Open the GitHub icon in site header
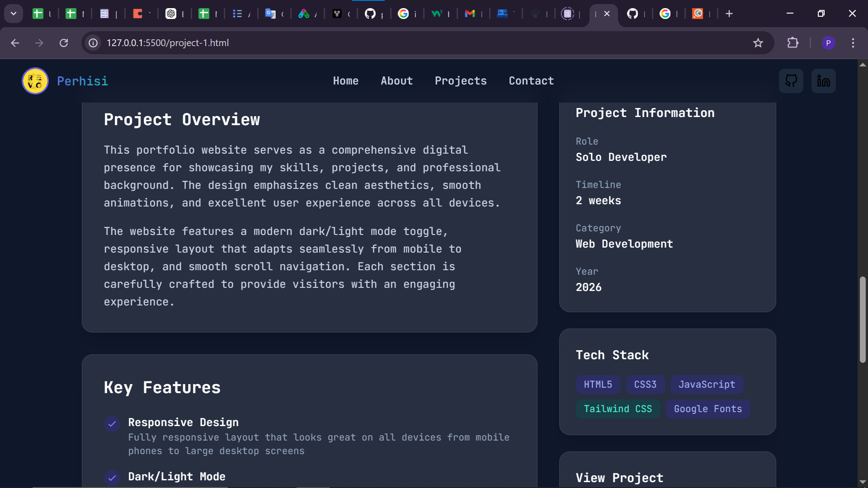Viewport: 868px width, 488px height. point(791,81)
